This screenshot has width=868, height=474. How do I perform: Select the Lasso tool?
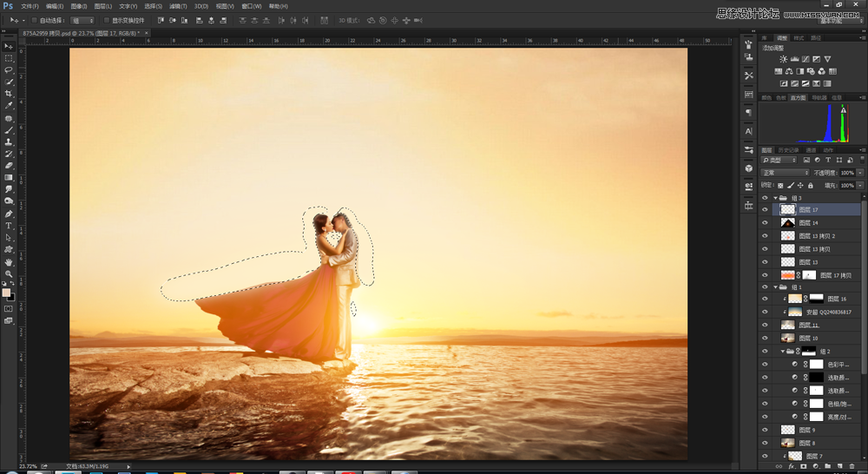point(9,70)
